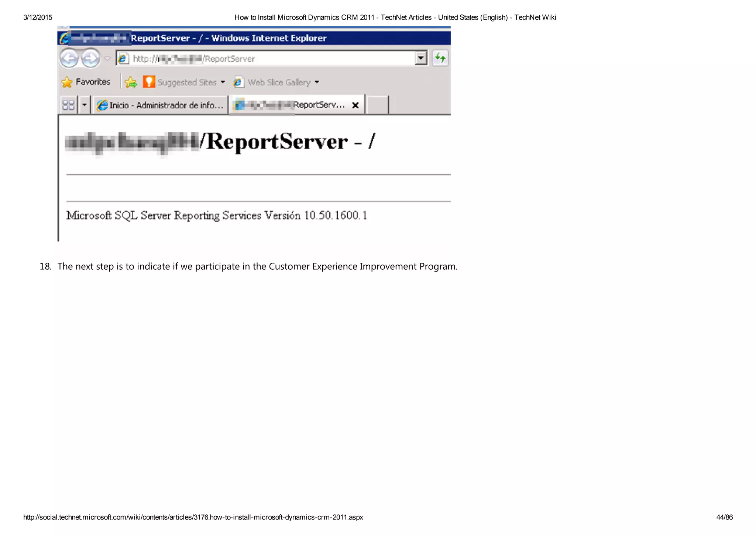The width and height of the screenshot is (756, 535).
Task: Click the Quick Tabs grid icon
Action: 69,105
